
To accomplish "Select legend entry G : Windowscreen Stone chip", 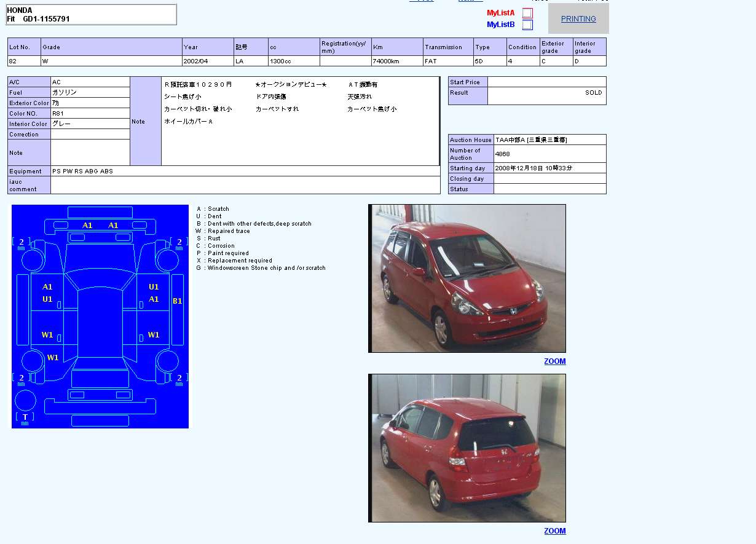I will pos(261,268).
